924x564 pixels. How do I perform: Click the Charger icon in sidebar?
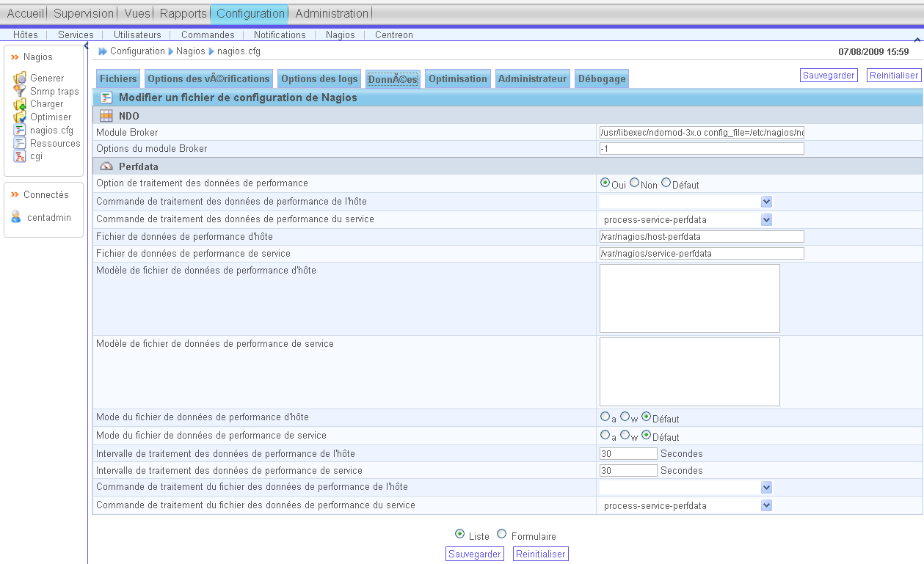(20, 104)
